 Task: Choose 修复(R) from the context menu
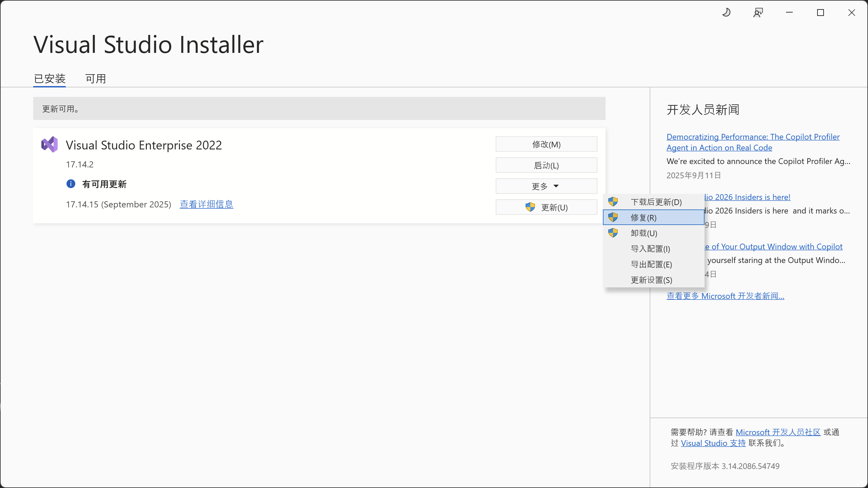643,217
